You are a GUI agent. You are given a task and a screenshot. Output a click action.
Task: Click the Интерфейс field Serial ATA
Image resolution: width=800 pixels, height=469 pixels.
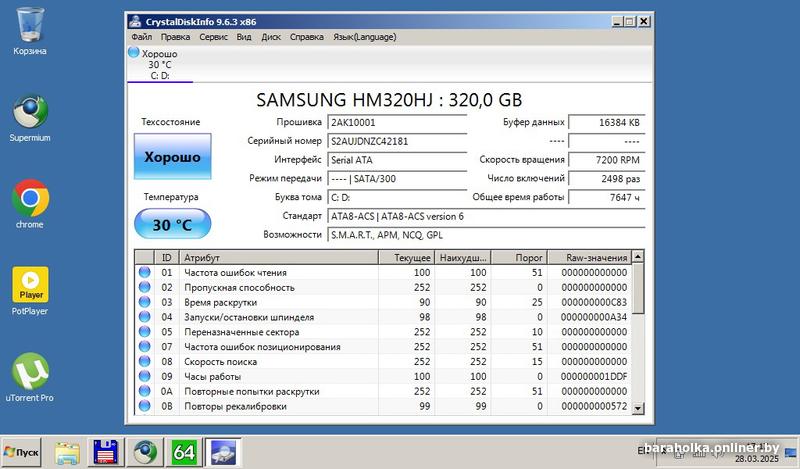click(397, 160)
